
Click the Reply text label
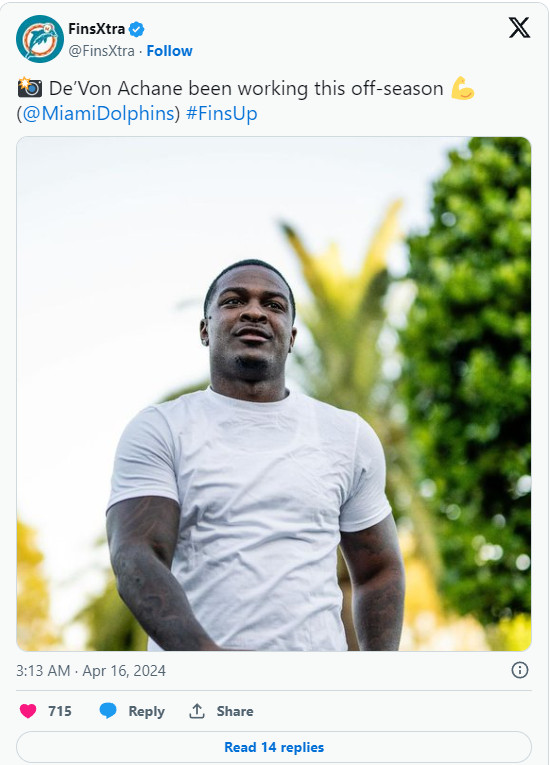coord(146,711)
